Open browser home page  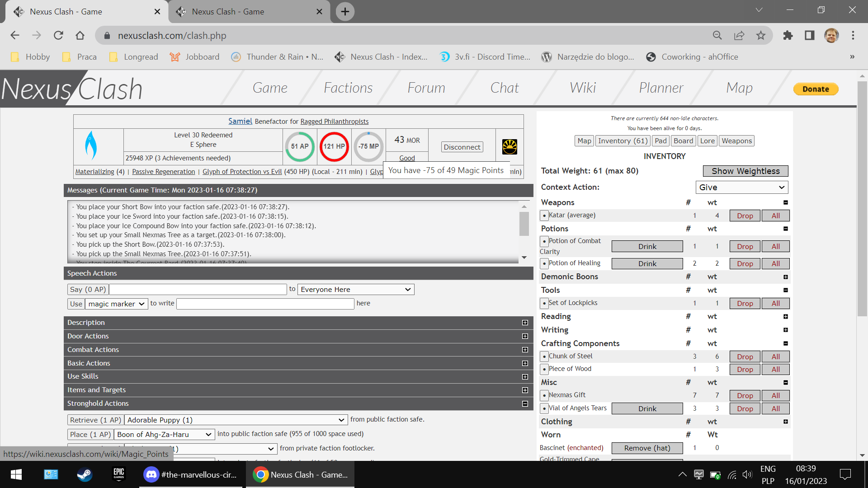click(80, 35)
